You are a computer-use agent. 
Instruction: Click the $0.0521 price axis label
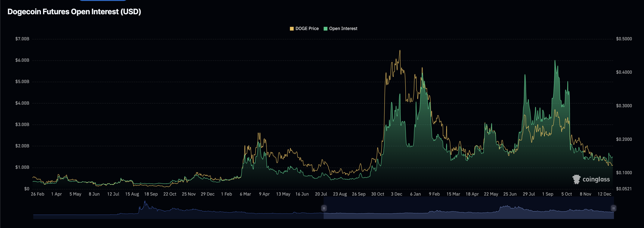pos(624,189)
